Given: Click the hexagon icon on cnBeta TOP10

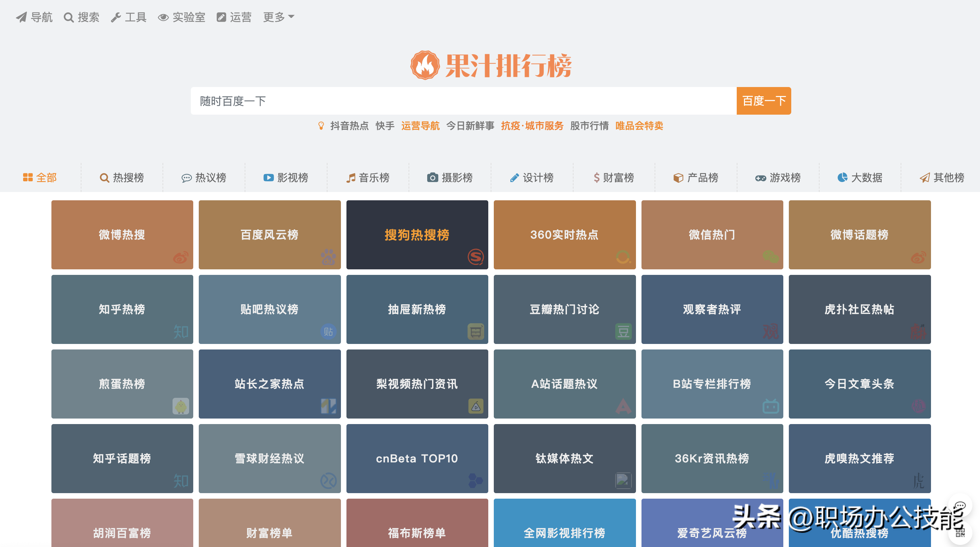Looking at the screenshot, I should pyautogui.click(x=476, y=481).
